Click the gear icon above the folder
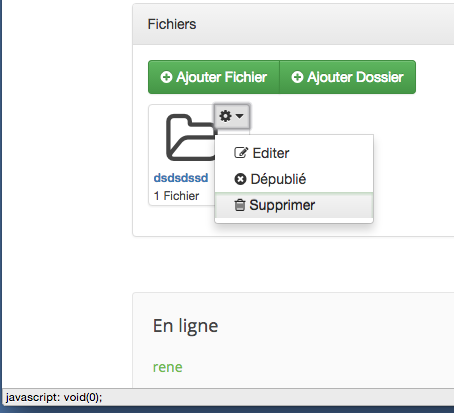454x413 pixels. (226, 116)
